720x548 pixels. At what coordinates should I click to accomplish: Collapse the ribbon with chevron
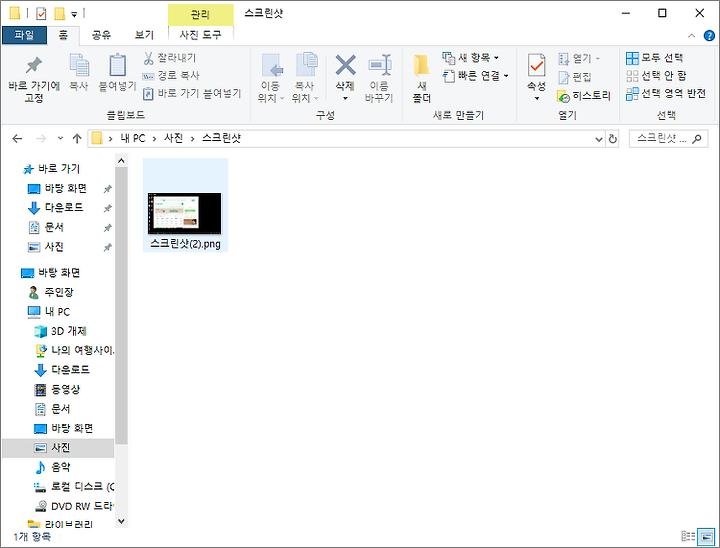(x=692, y=35)
